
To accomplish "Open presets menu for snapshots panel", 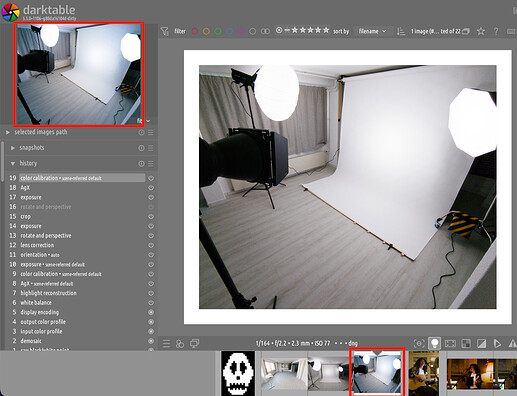I will pyautogui.click(x=151, y=148).
